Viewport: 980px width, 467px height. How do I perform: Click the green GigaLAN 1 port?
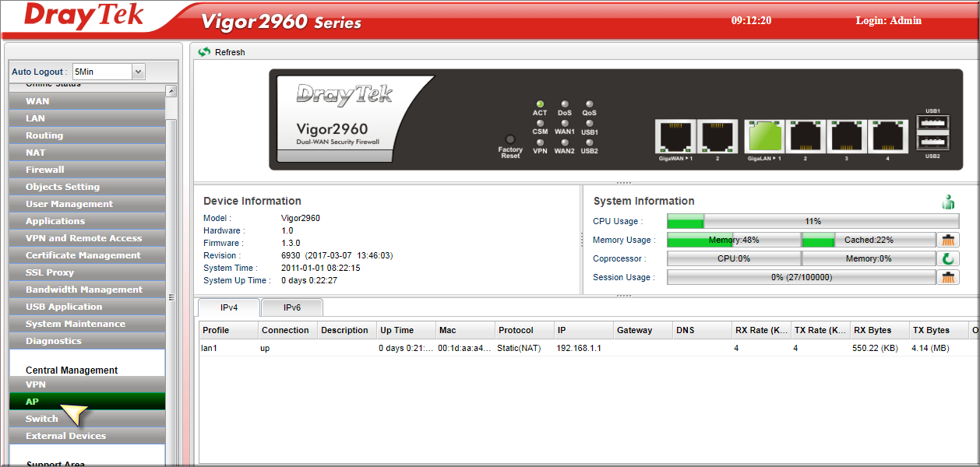pos(763,137)
